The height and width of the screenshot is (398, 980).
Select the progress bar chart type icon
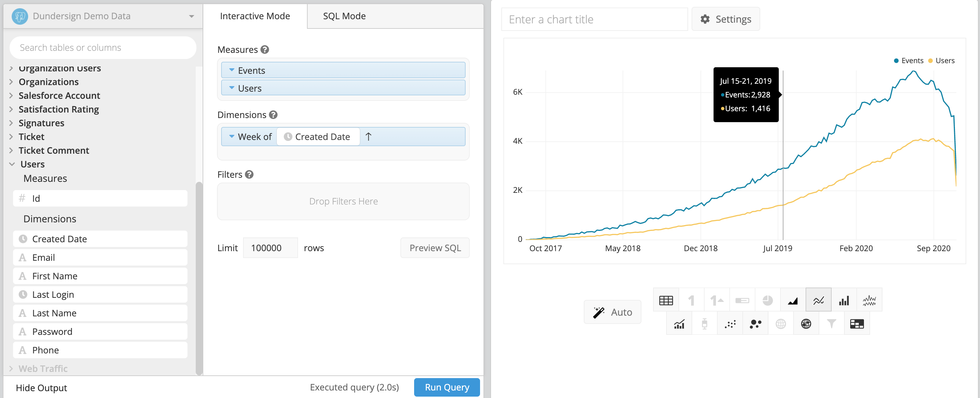(742, 300)
